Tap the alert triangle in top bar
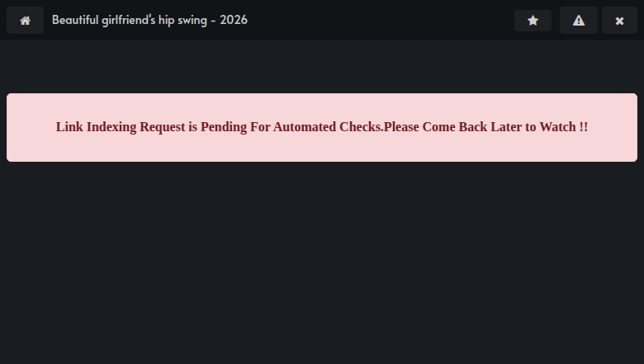 click(578, 21)
